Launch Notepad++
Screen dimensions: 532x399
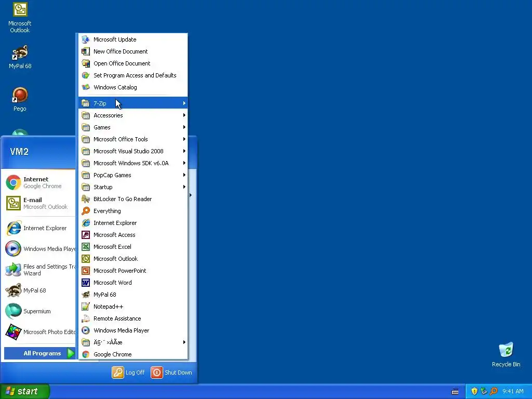point(133,307)
